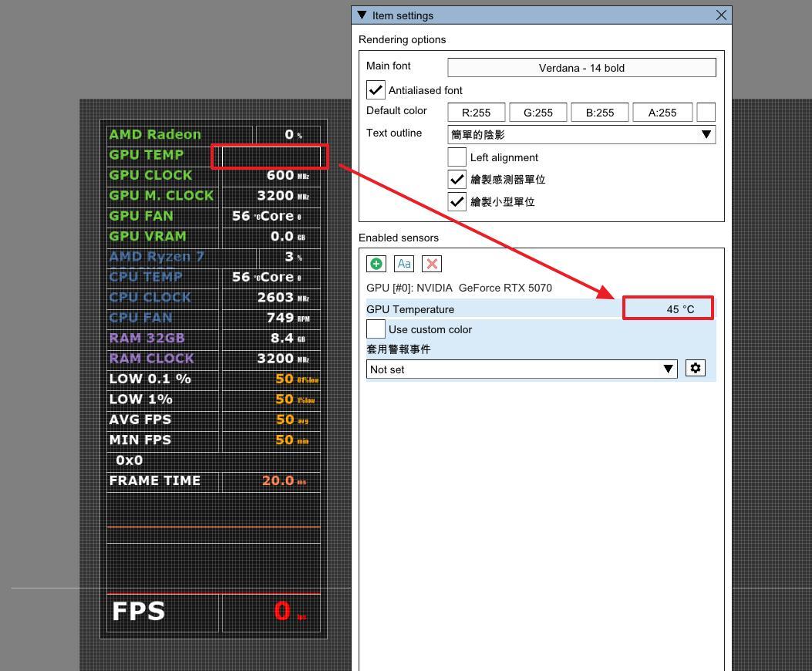Change the main font 'Verdana - 14 bold'
This screenshot has width=812, height=671.
[581, 67]
